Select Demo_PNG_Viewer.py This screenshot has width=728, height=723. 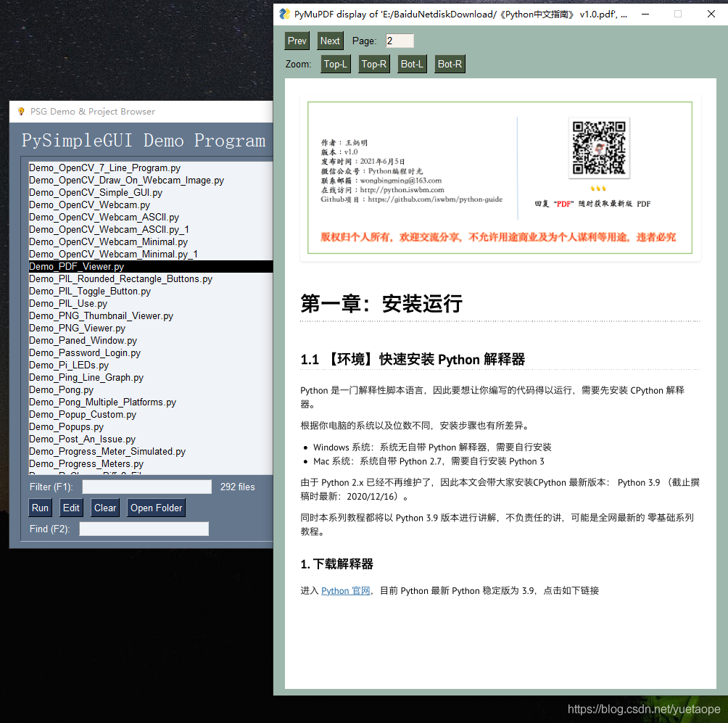(151, 329)
